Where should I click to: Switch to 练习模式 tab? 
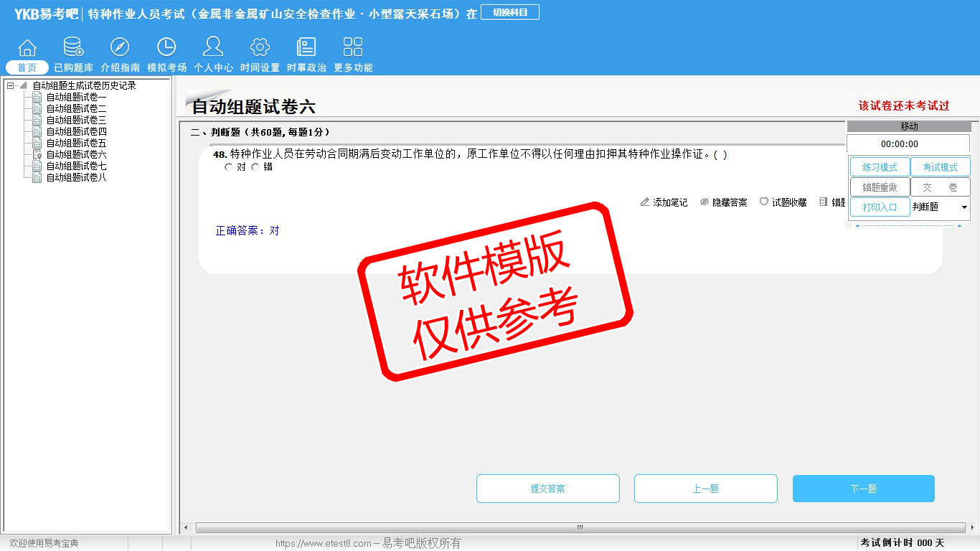880,167
